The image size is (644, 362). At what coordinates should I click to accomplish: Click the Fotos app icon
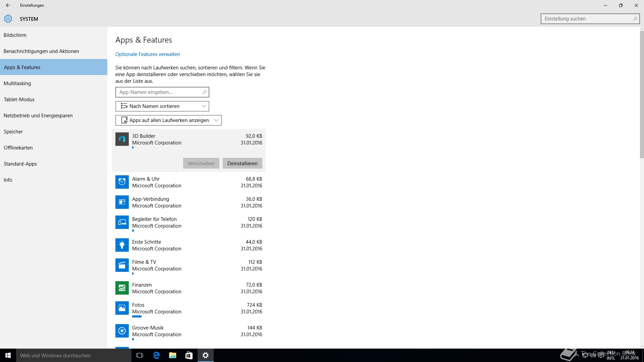click(x=122, y=308)
